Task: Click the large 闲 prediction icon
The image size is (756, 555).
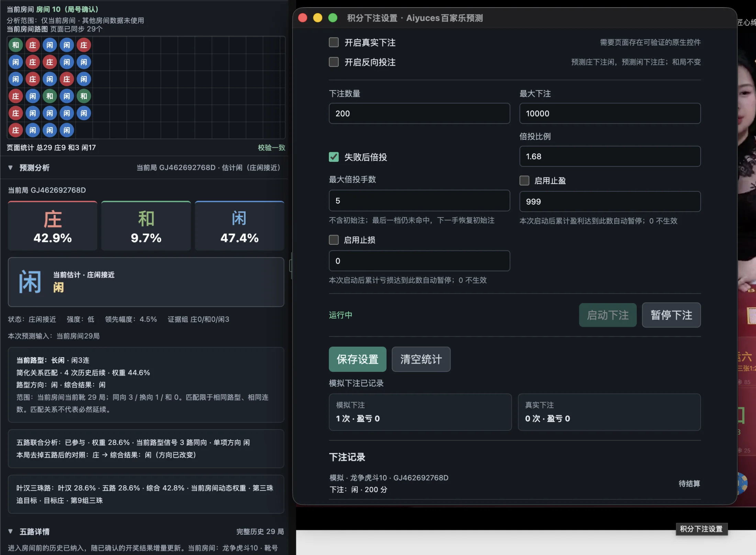Action: 30,282
